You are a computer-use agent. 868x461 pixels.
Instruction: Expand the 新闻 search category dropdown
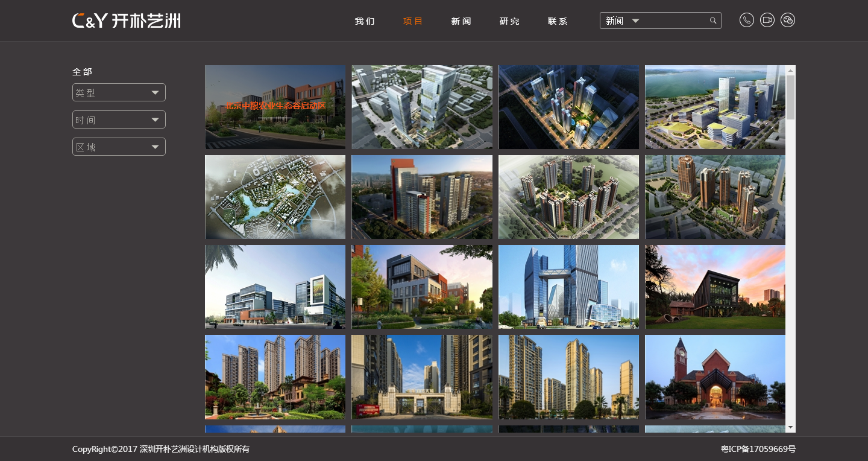622,21
